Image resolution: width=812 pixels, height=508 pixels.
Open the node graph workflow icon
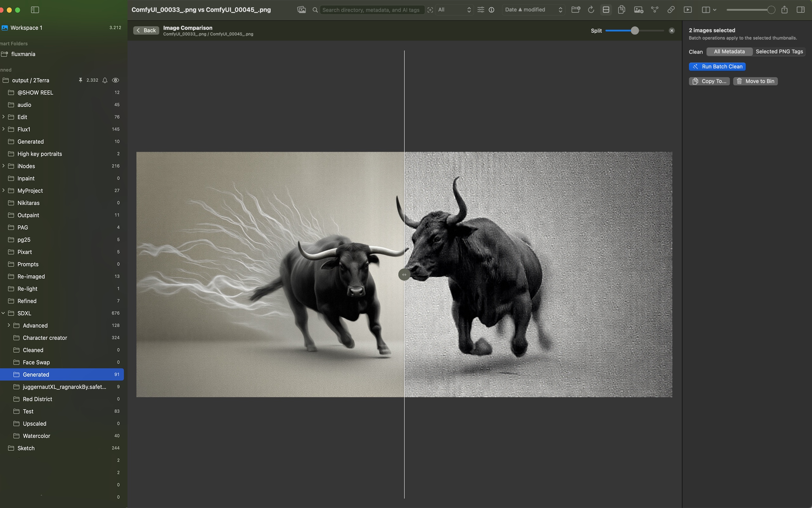tap(655, 10)
